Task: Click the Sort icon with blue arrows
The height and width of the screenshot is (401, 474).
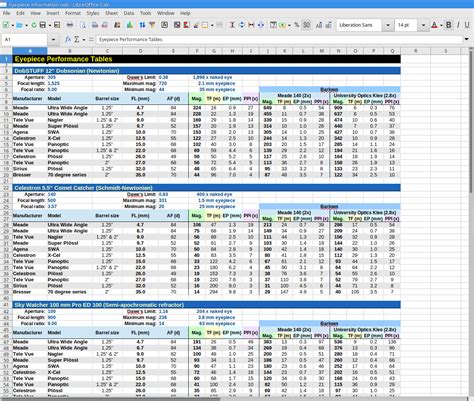Action: click(x=142, y=25)
